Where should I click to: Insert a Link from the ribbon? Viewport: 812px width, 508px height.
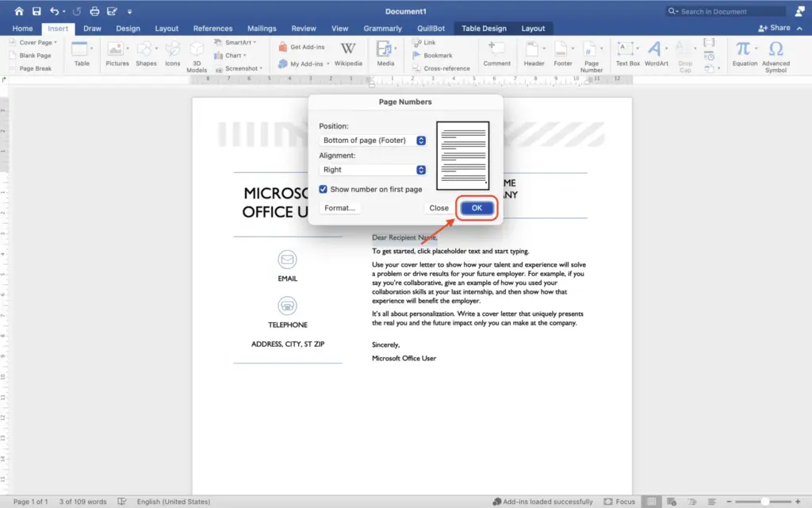[424, 43]
